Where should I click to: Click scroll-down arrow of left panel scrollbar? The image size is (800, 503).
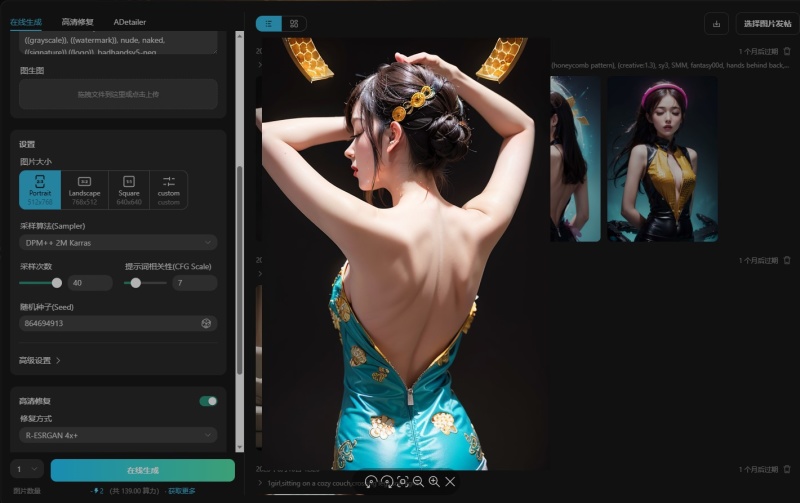[239, 447]
